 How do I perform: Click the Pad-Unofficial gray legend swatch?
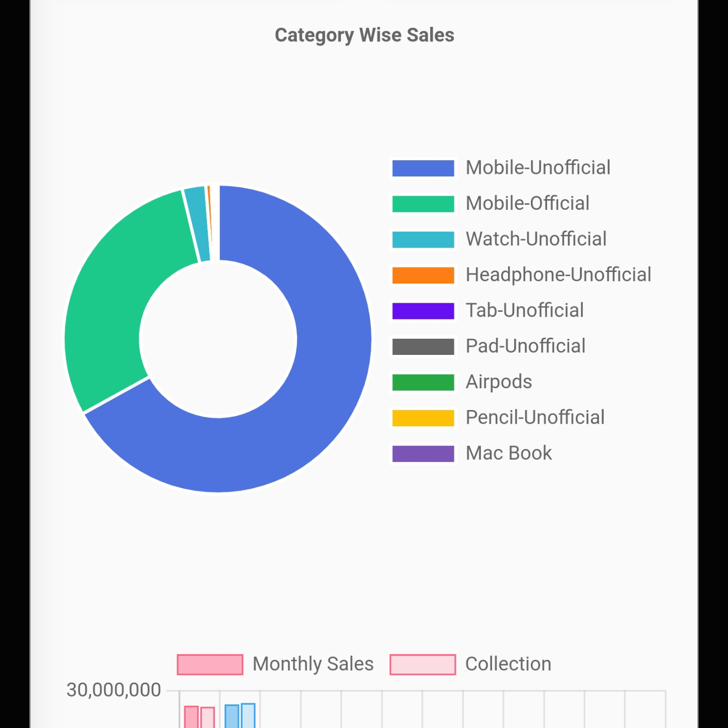click(423, 347)
